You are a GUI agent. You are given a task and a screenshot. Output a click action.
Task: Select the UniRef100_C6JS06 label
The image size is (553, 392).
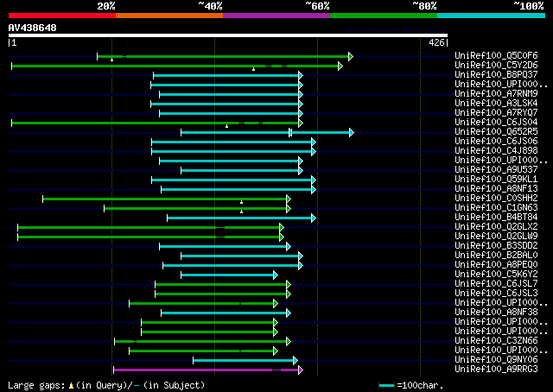click(496, 142)
